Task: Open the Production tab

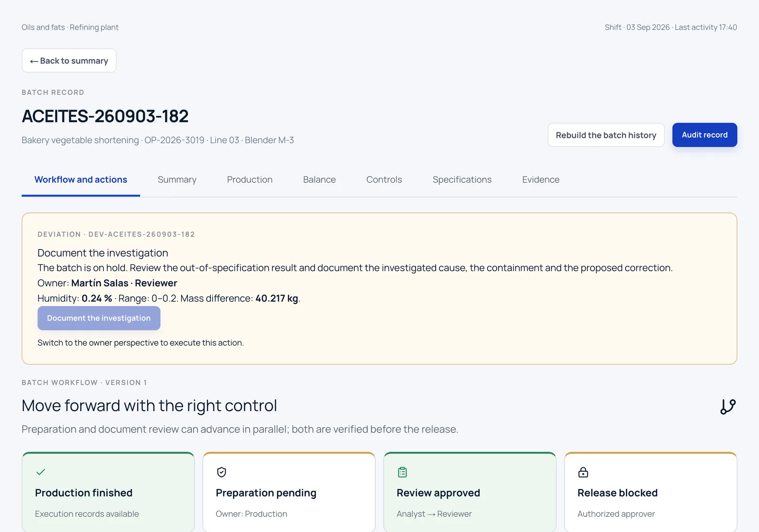Action: click(x=250, y=180)
